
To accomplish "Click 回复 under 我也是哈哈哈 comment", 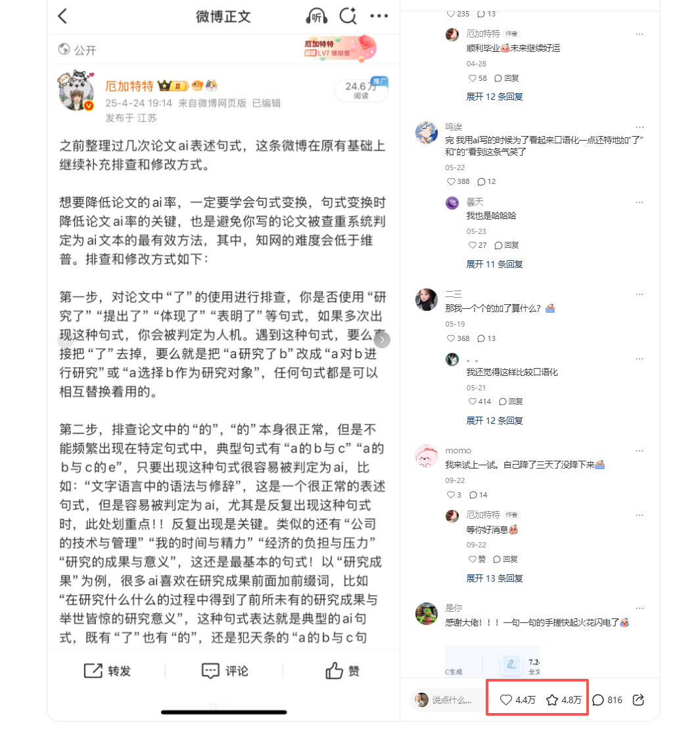I will [x=507, y=245].
